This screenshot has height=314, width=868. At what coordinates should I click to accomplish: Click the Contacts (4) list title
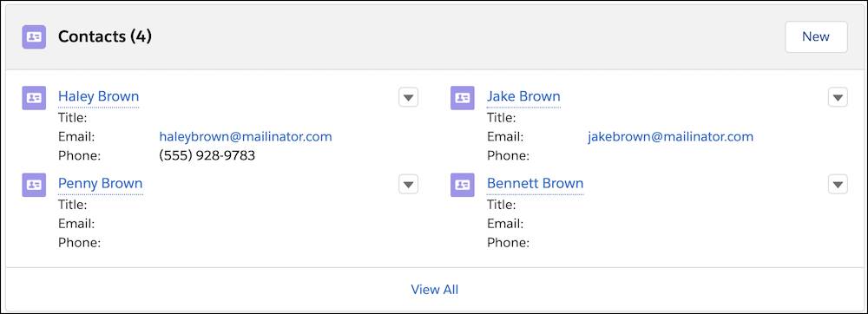[x=105, y=37]
